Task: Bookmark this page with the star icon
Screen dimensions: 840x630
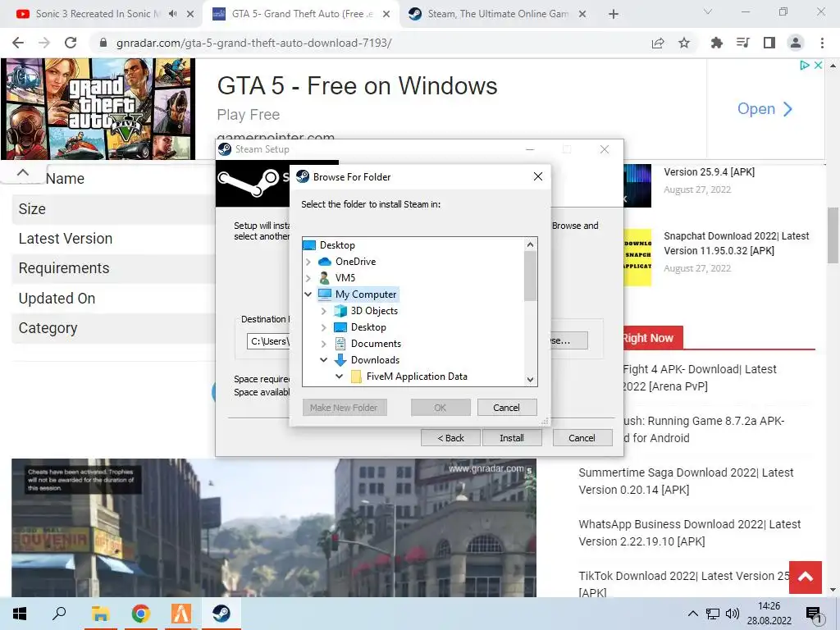Action: coord(684,43)
